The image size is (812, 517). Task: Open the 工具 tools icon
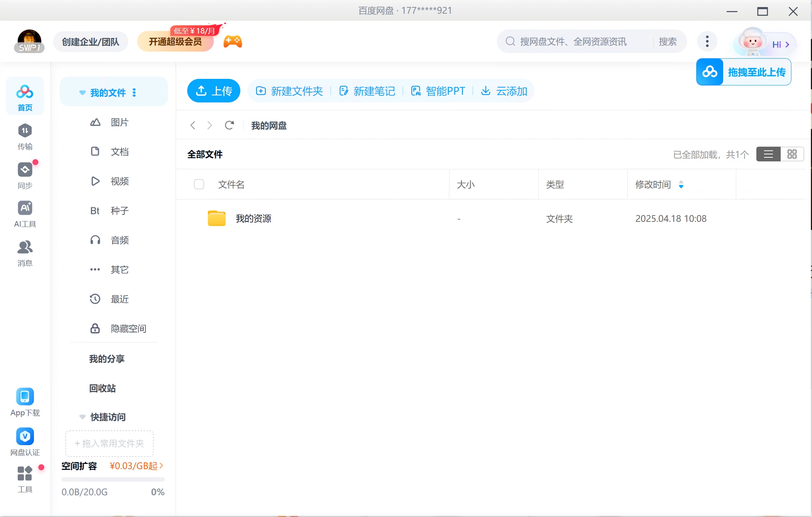(25, 479)
